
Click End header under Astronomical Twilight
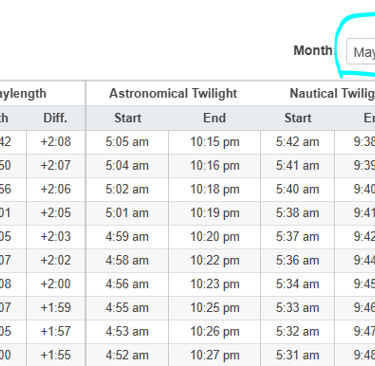(x=214, y=118)
